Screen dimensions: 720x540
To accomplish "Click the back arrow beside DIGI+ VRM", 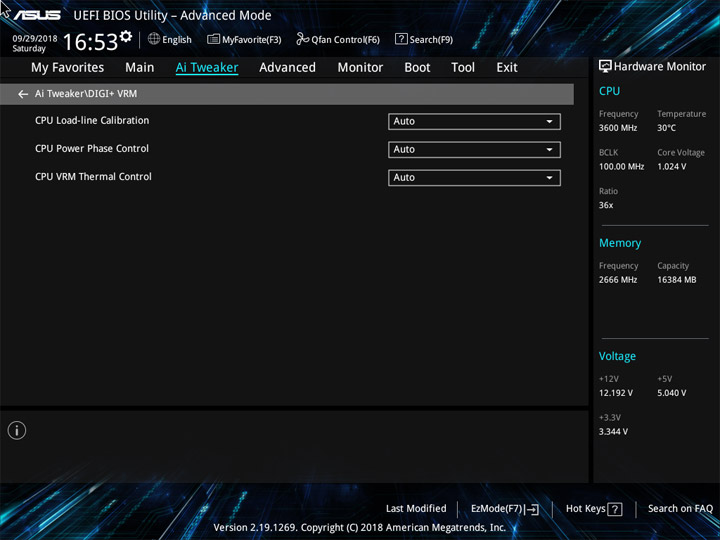I will click(23, 94).
